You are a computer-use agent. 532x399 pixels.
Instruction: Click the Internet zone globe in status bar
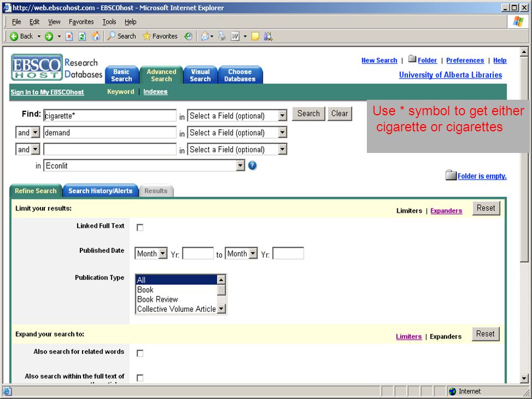pos(452,391)
